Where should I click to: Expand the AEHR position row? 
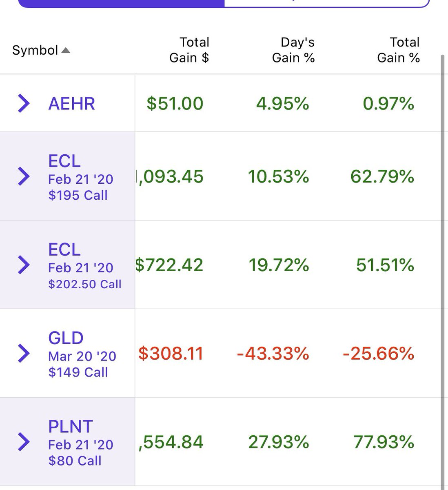(24, 103)
